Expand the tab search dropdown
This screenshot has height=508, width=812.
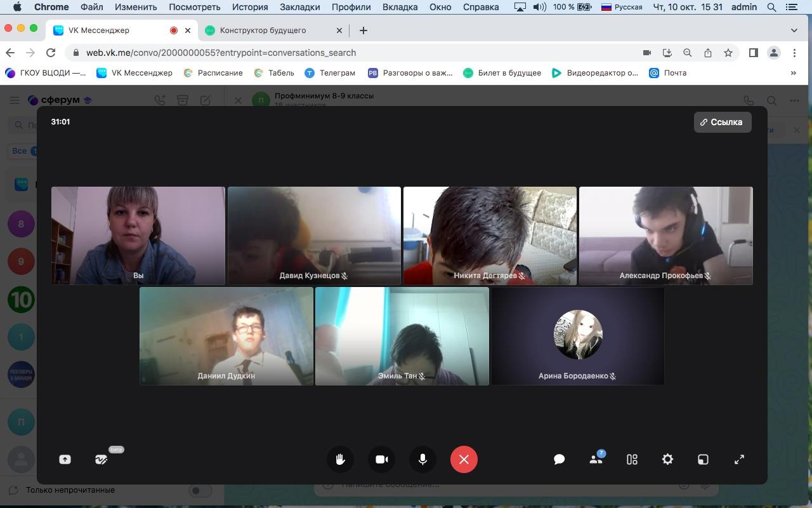tap(794, 30)
